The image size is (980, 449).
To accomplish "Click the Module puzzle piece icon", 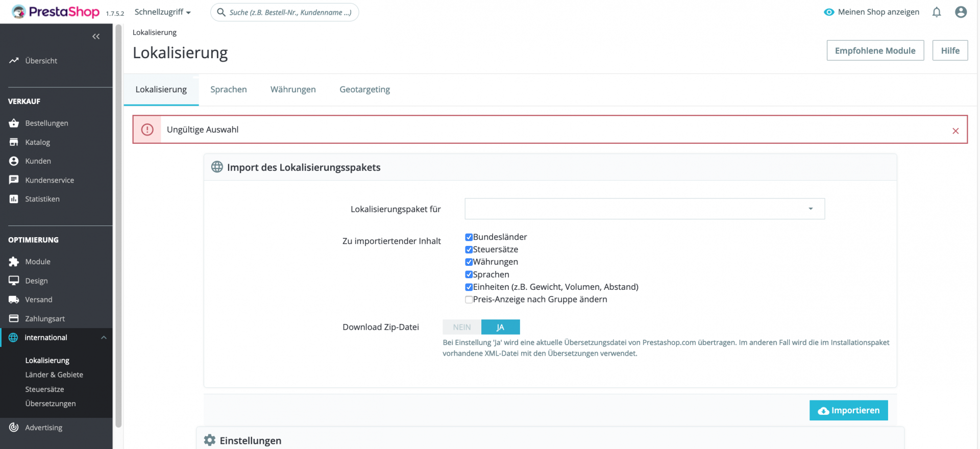I will pyautogui.click(x=14, y=262).
